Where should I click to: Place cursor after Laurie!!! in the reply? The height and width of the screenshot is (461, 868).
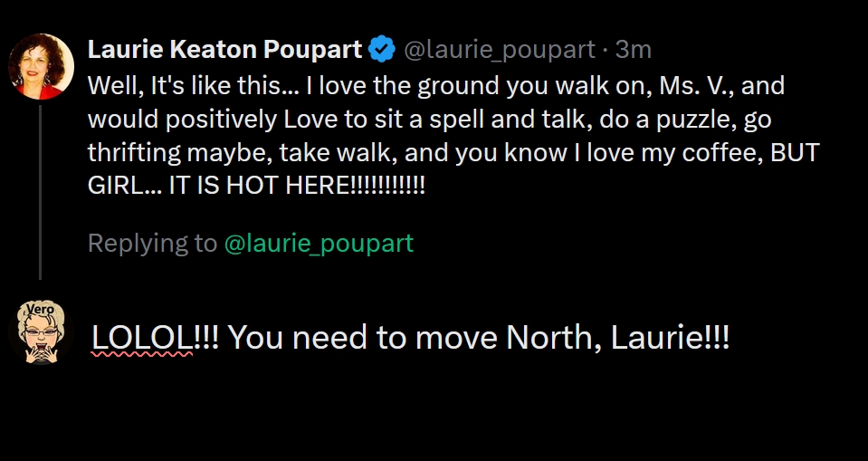(x=731, y=339)
